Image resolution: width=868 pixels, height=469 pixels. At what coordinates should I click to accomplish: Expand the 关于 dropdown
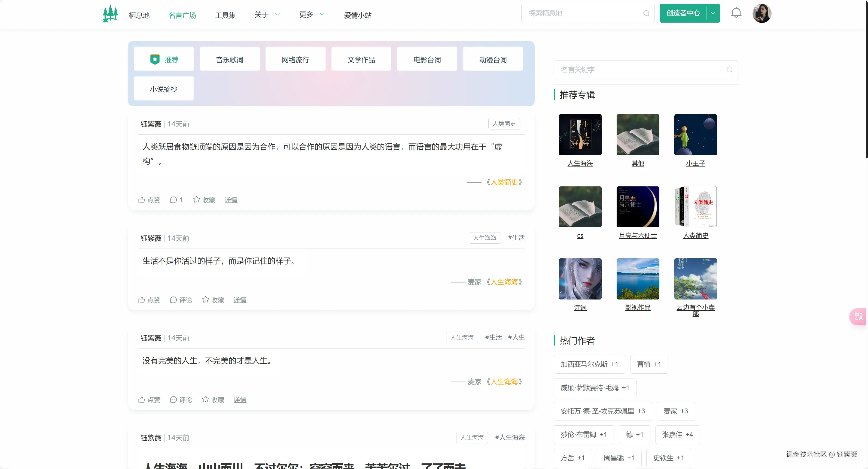click(267, 14)
